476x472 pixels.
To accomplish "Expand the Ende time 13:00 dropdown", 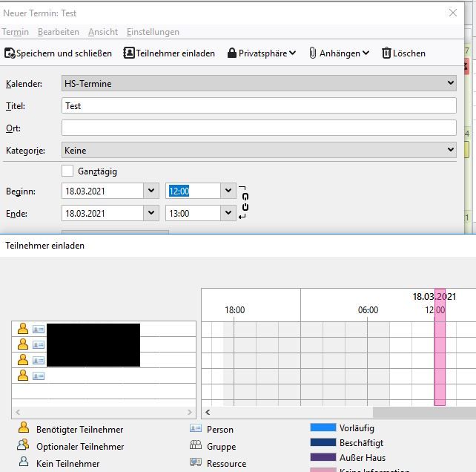I will click(228, 213).
